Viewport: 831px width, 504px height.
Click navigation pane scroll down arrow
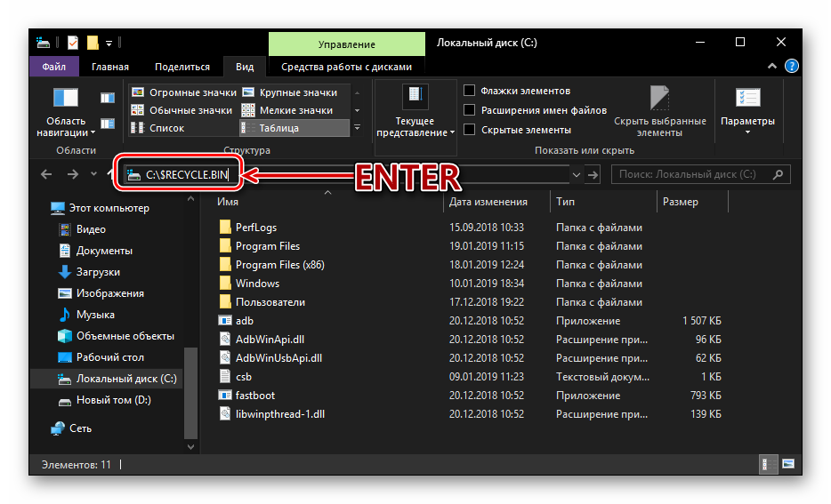click(x=190, y=447)
